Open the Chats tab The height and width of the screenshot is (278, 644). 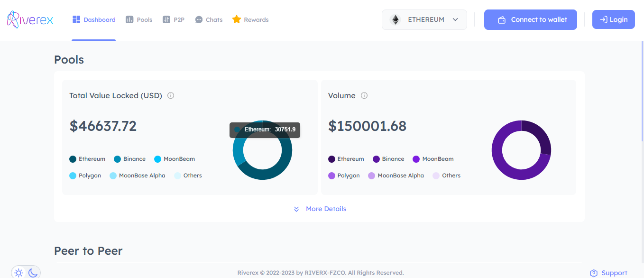[x=209, y=20]
